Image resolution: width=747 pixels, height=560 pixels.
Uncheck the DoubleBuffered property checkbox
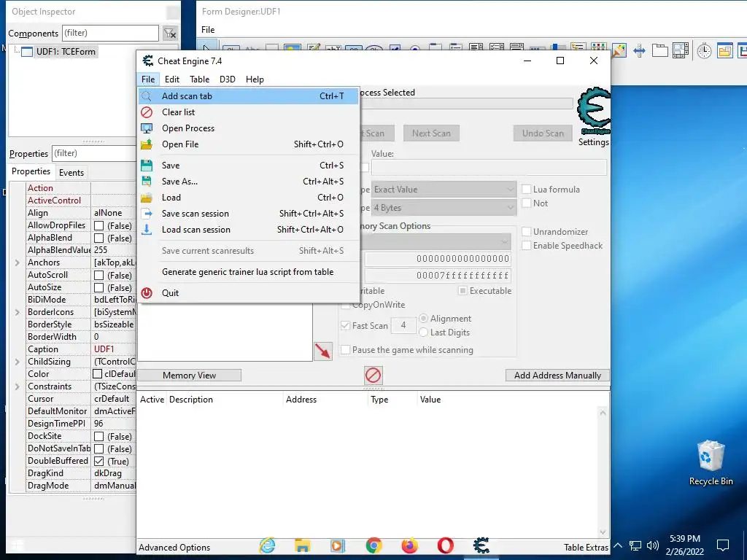click(99, 461)
